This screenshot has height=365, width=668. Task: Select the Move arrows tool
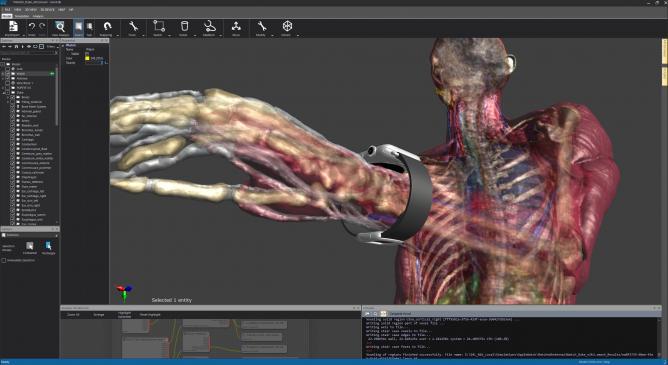(x=236, y=26)
